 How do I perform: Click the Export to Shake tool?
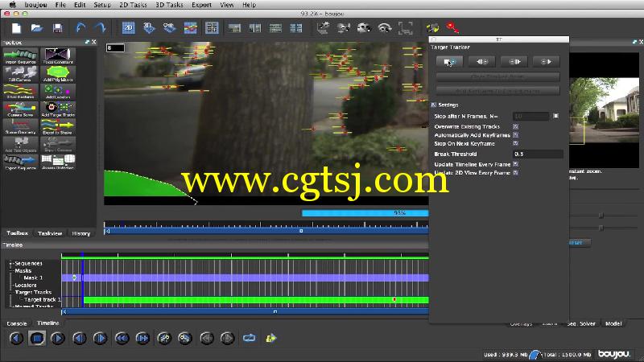[x=58, y=127]
